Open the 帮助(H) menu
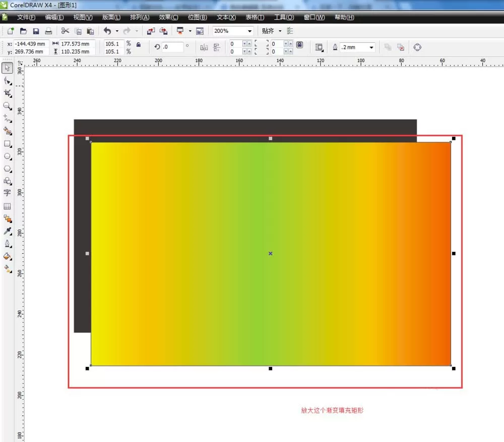 click(x=344, y=17)
